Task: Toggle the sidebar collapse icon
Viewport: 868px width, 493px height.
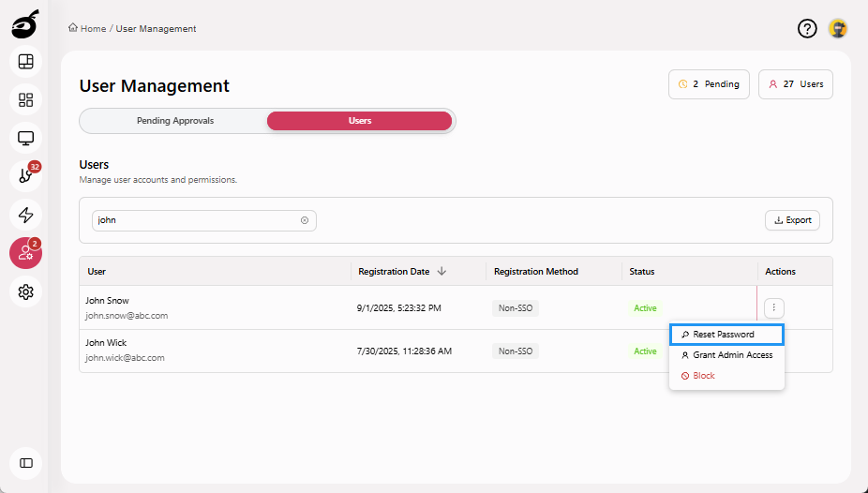Action: coord(26,463)
